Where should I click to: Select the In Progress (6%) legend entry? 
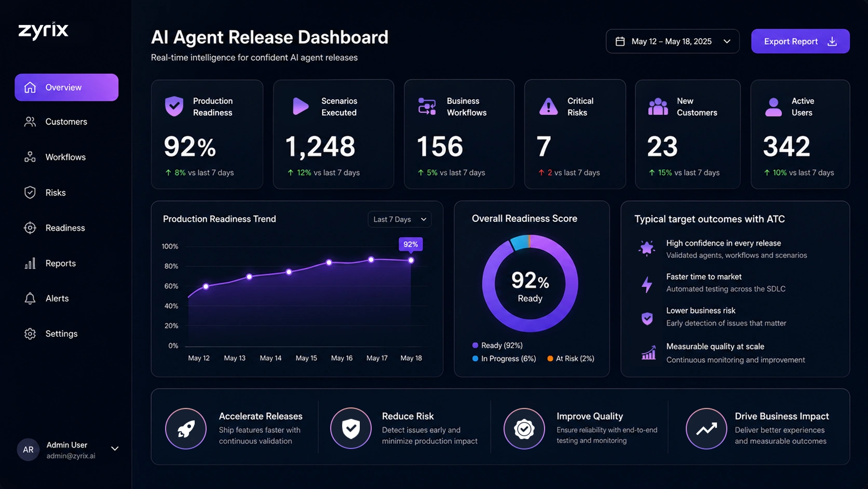click(x=504, y=359)
